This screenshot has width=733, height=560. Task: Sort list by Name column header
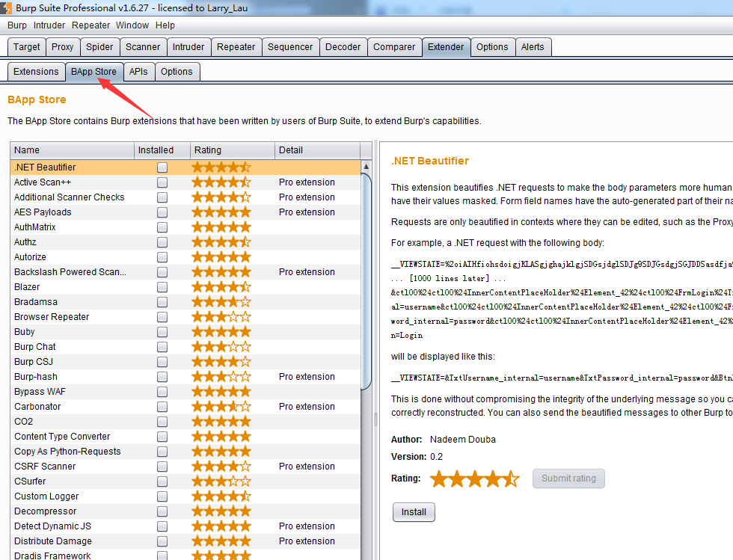point(72,150)
